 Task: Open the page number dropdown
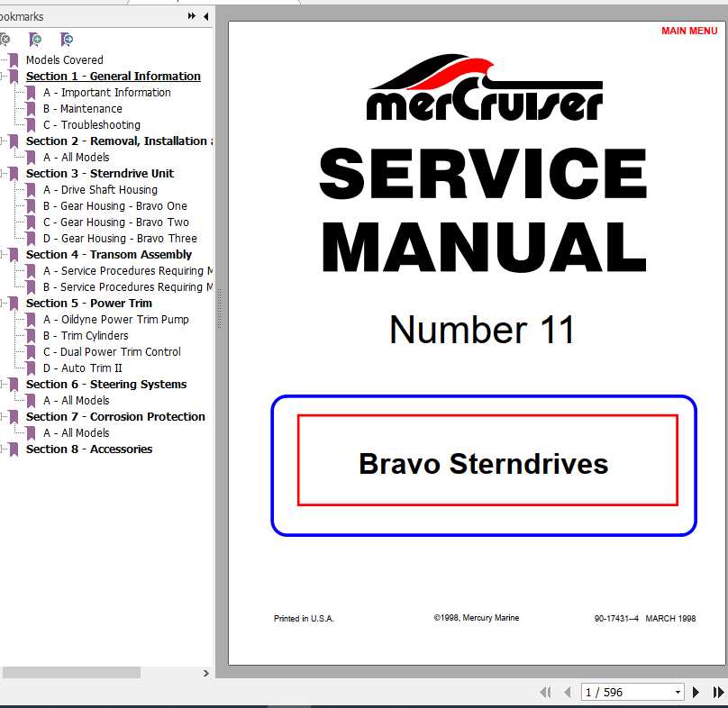click(x=678, y=692)
